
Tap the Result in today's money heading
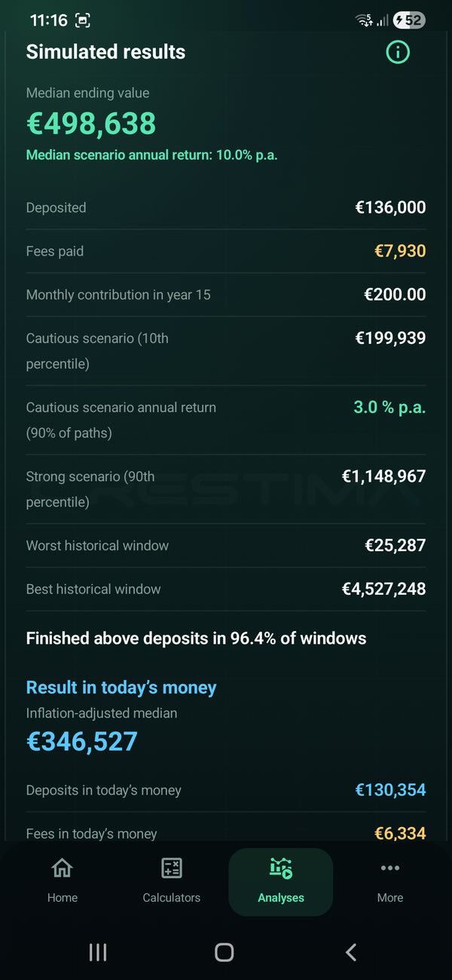pos(121,688)
